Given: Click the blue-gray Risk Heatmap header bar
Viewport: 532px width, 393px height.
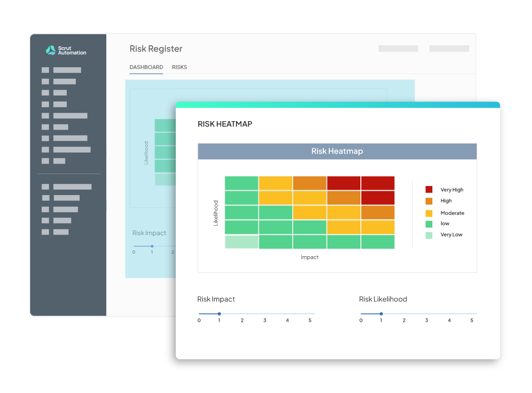Looking at the screenshot, I should [x=337, y=151].
